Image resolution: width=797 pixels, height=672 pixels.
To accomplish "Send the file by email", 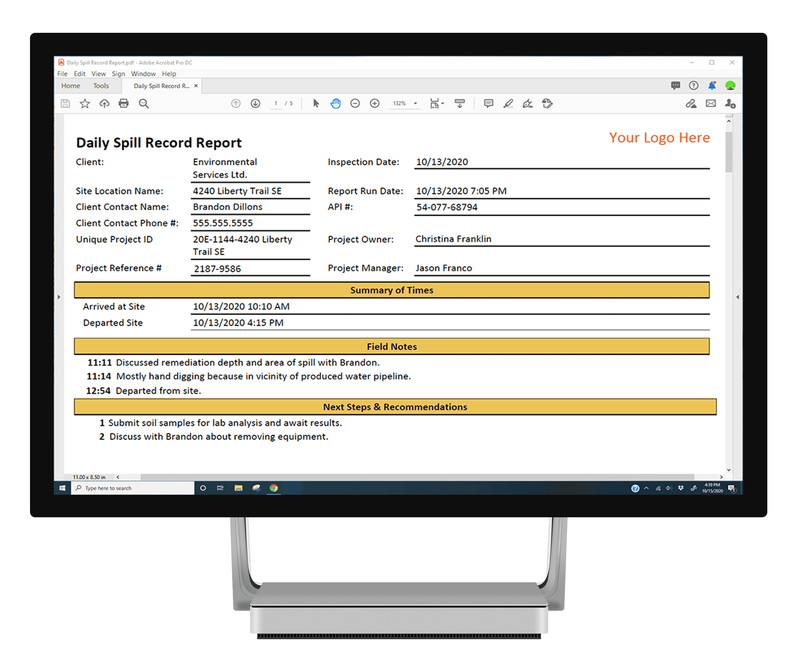I will click(710, 103).
